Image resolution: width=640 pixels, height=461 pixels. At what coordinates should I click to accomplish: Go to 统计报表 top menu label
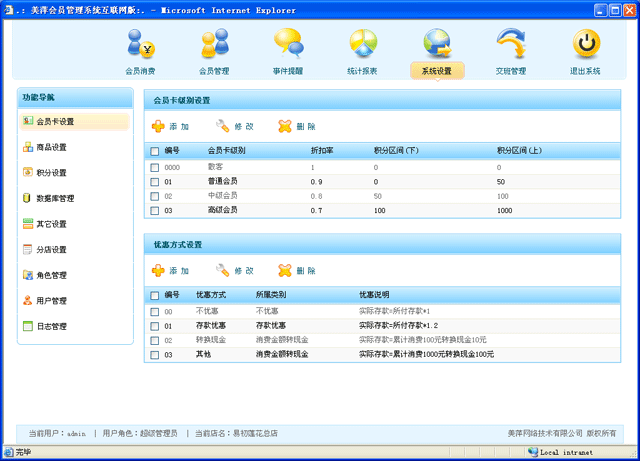pos(362,71)
